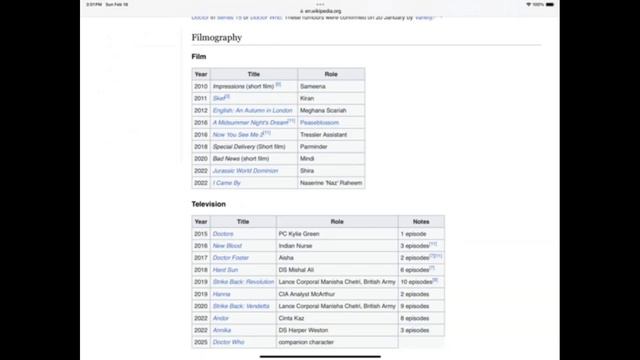Open English: An Autumn in London link
The width and height of the screenshot is (640, 360).
coord(253,110)
